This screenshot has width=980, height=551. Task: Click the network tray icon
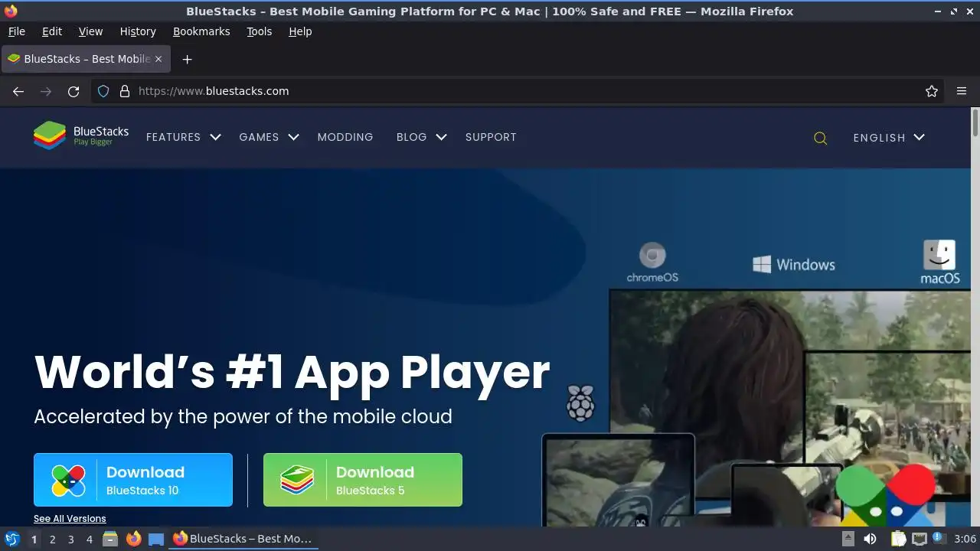point(920,539)
